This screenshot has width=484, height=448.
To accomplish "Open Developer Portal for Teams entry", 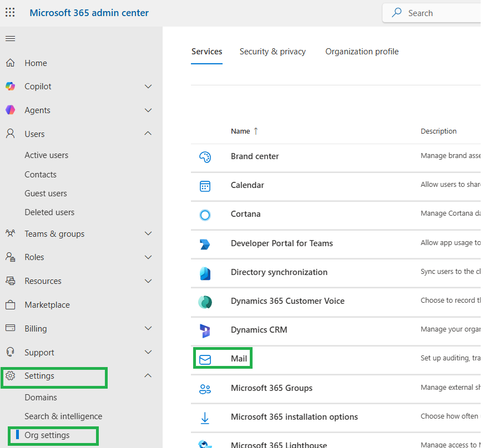I will click(282, 243).
